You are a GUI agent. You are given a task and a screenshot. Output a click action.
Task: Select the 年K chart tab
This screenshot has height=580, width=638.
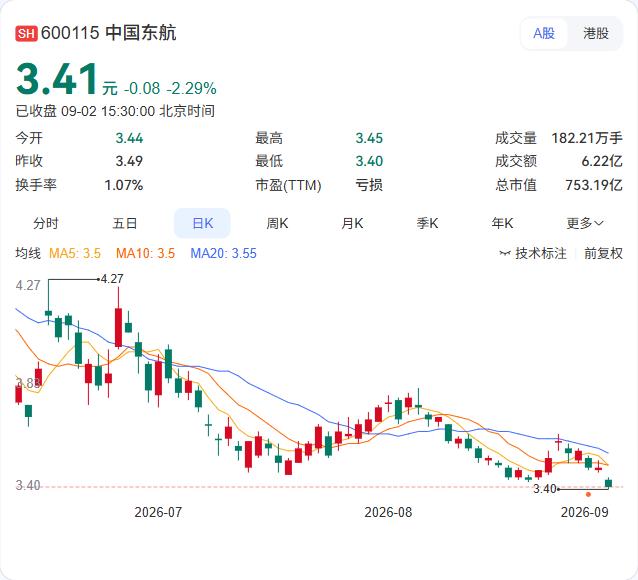click(x=502, y=223)
